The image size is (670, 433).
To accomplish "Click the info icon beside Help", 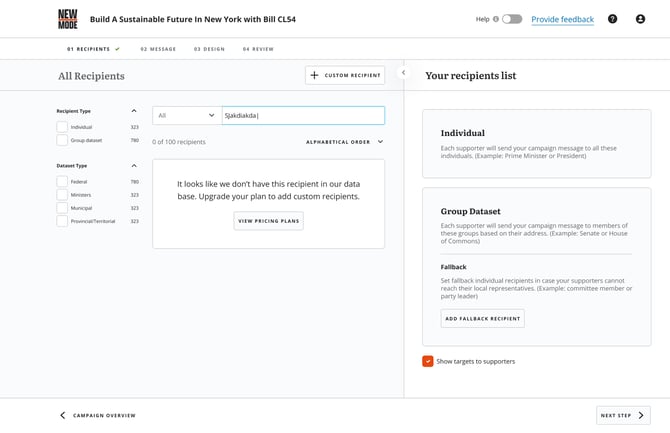I will 496,19.
